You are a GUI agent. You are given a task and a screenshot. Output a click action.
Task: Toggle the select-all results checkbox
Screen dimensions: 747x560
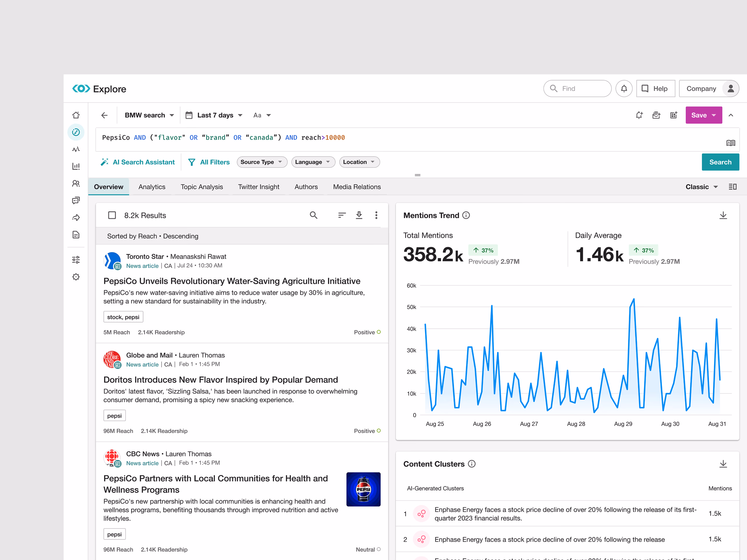(x=112, y=215)
